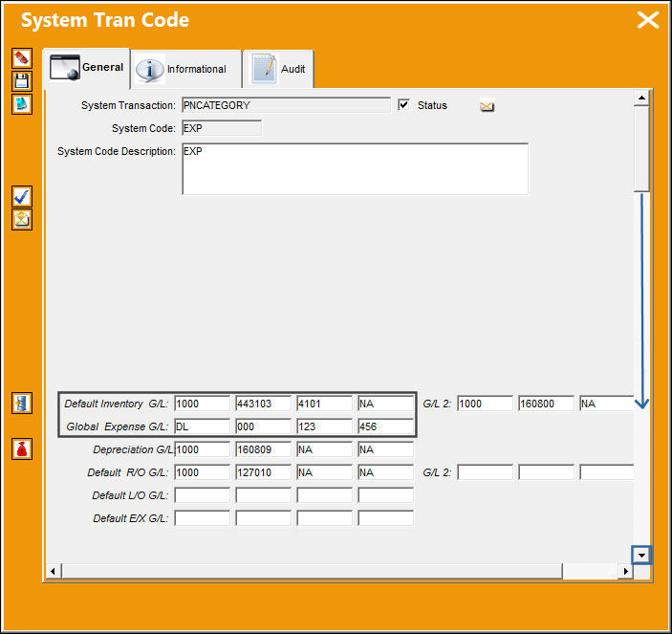Click first R/O G/L 2 empty field
The height and width of the screenshot is (634, 672).
(486, 472)
